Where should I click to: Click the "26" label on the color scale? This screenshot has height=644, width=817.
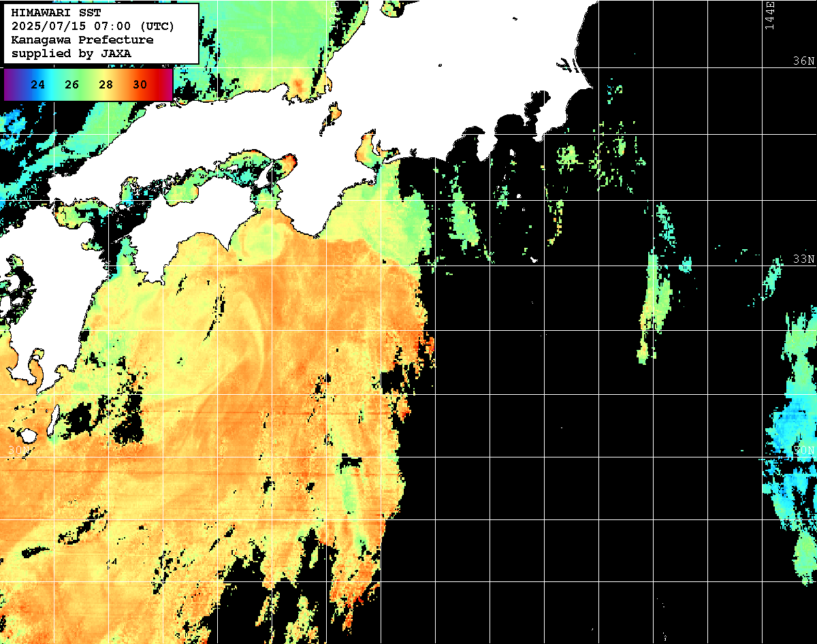[71, 85]
